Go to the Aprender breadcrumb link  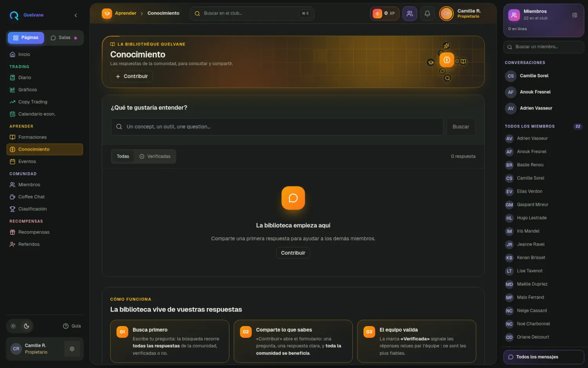125,13
